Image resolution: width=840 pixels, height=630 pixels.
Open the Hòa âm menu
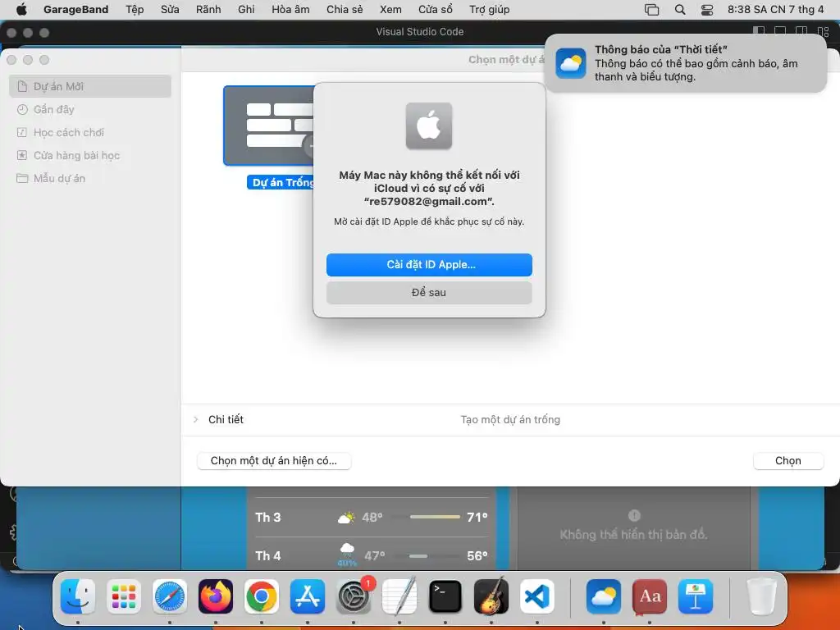290,9
